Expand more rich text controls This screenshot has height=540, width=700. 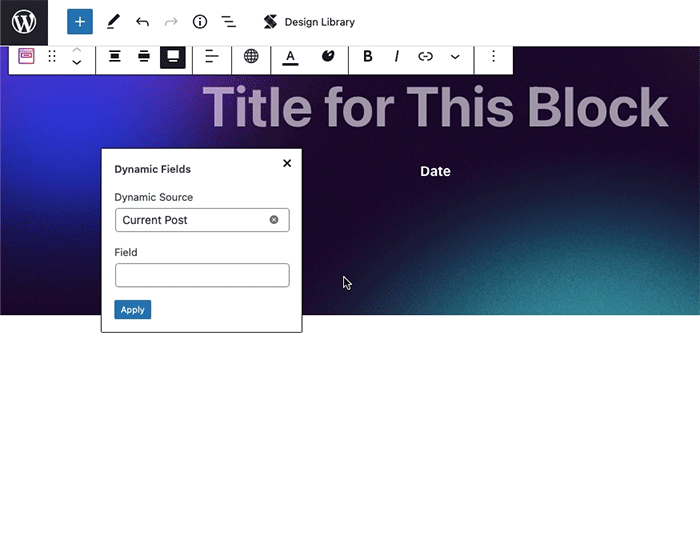455,57
